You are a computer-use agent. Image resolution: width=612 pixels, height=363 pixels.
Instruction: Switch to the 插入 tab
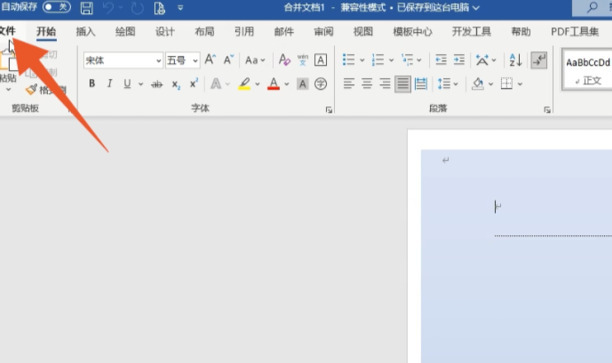coord(85,31)
